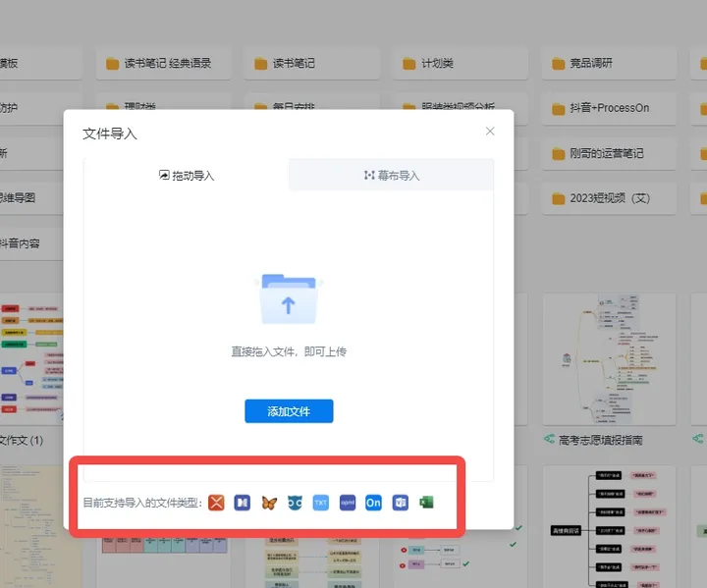Open the 读书笔记 folder
Image resolution: width=707 pixels, height=588 pixels.
point(312,63)
